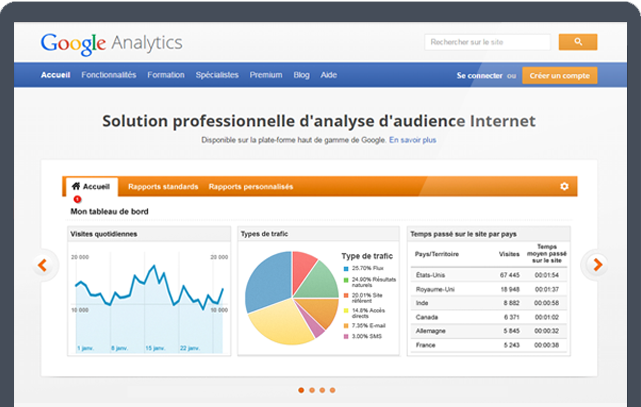This screenshot has height=407, width=641.
Task: Click the Se connecter link
Action: [480, 76]
